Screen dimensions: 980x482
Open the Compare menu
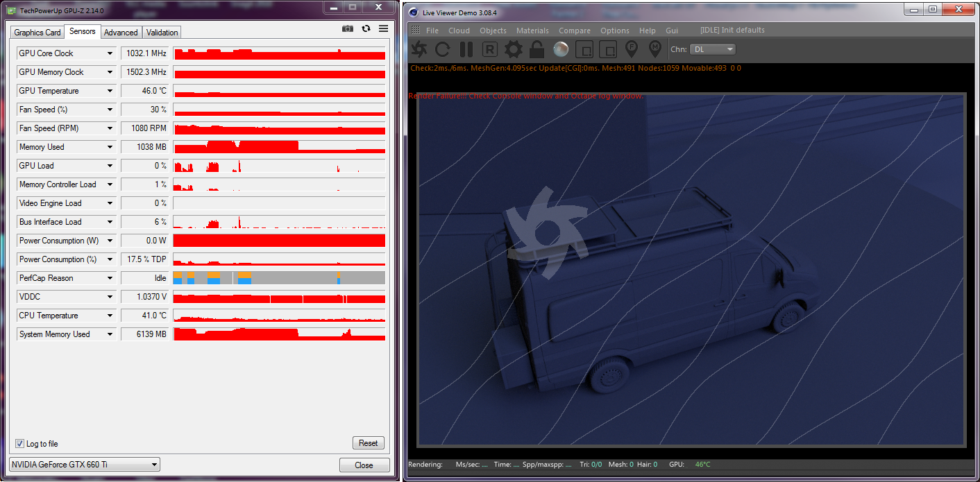(575, 31)
